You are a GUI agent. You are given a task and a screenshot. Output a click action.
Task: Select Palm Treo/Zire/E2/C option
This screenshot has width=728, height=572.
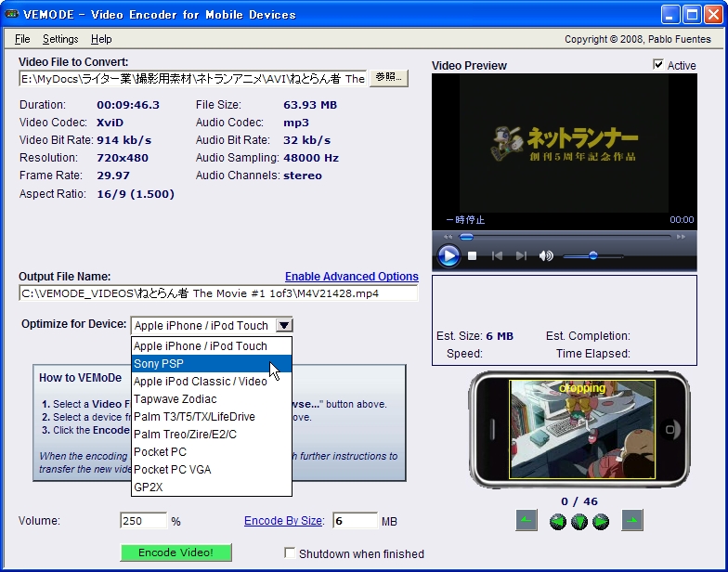tap(212, 435)
